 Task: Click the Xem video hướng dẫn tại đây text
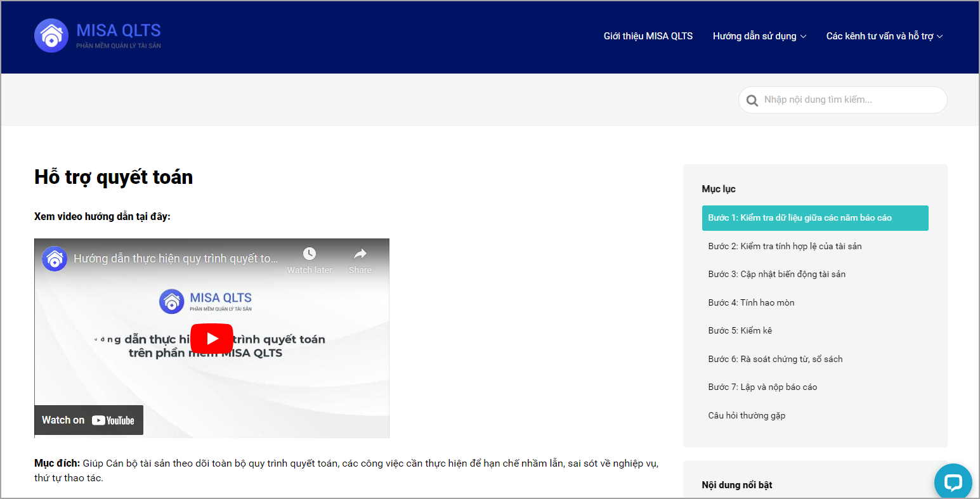pyautogui.click(x=102, y=216)
